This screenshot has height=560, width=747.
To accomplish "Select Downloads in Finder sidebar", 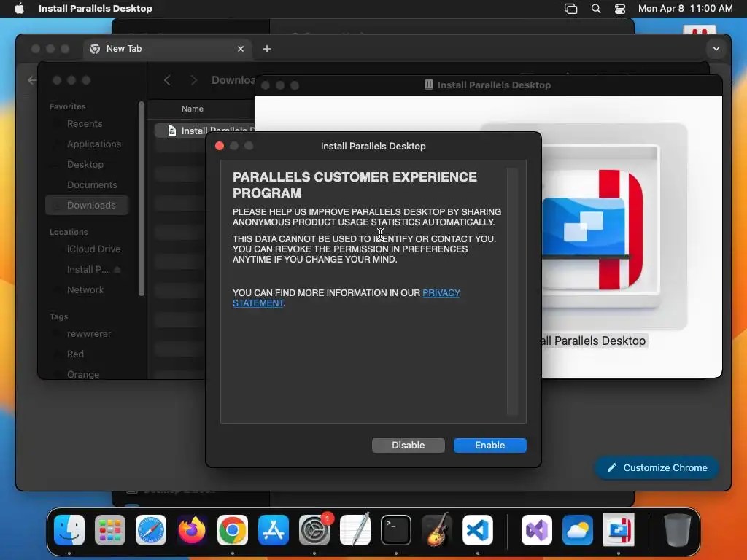I will [x=88, y=205].
